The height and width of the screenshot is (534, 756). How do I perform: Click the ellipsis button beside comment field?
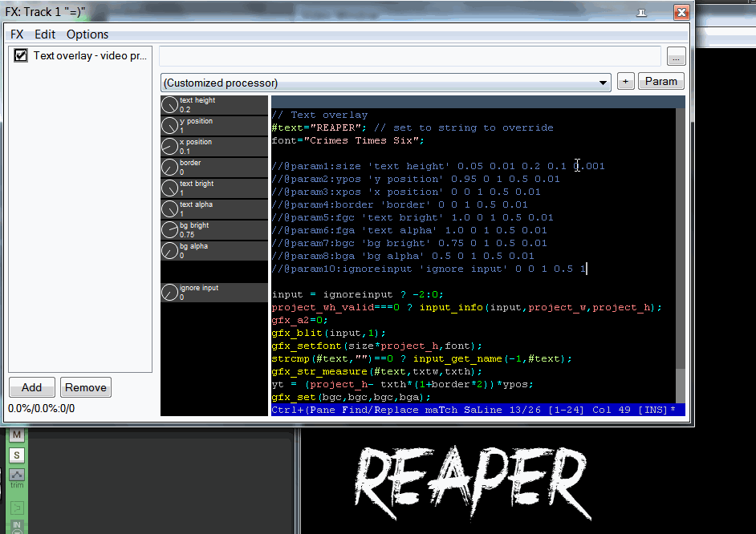[676, 57]
